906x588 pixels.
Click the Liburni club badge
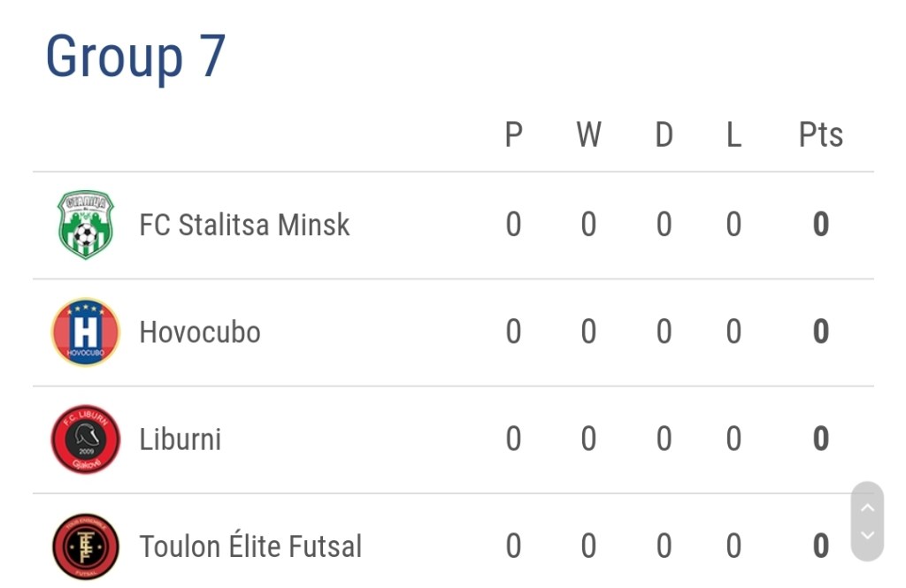pyautogui.click(x=86, y=439)
